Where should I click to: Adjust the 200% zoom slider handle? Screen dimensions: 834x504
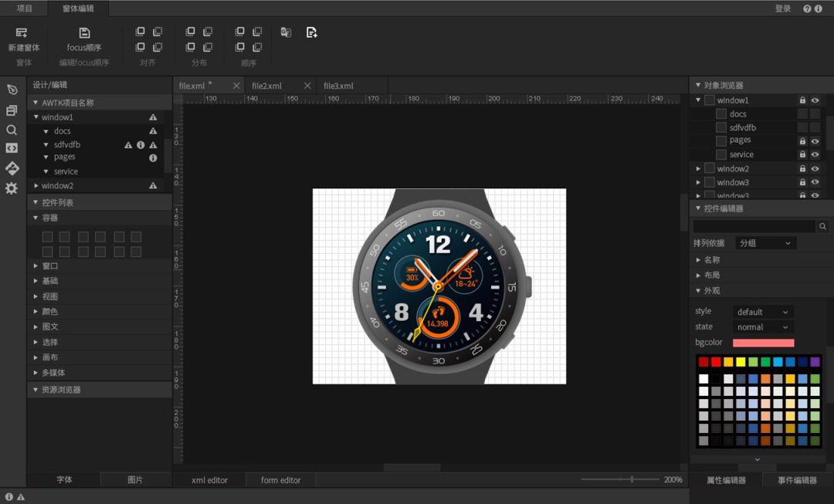(632, 479)
